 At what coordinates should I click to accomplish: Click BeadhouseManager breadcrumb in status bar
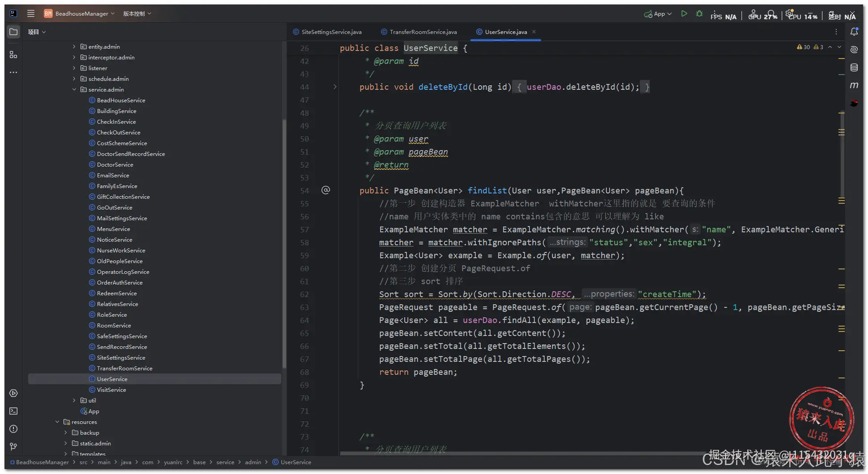point(42,462)
